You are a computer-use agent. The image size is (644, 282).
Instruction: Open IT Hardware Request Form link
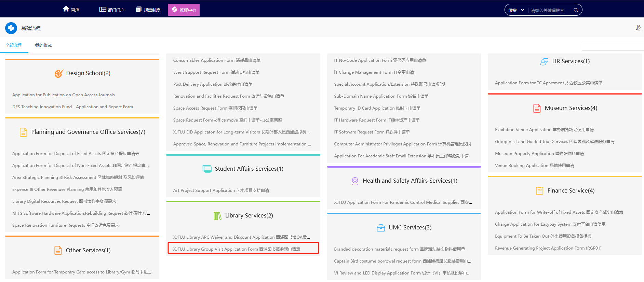pos(377,120)
